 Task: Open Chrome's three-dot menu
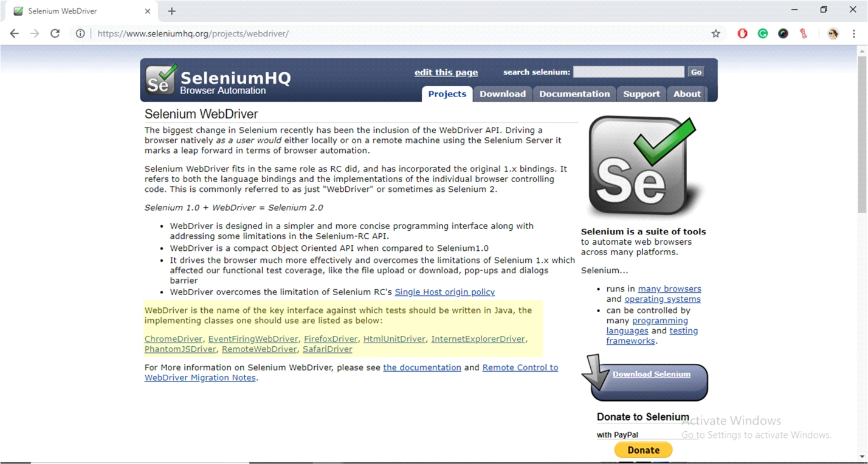pos(854,33)
